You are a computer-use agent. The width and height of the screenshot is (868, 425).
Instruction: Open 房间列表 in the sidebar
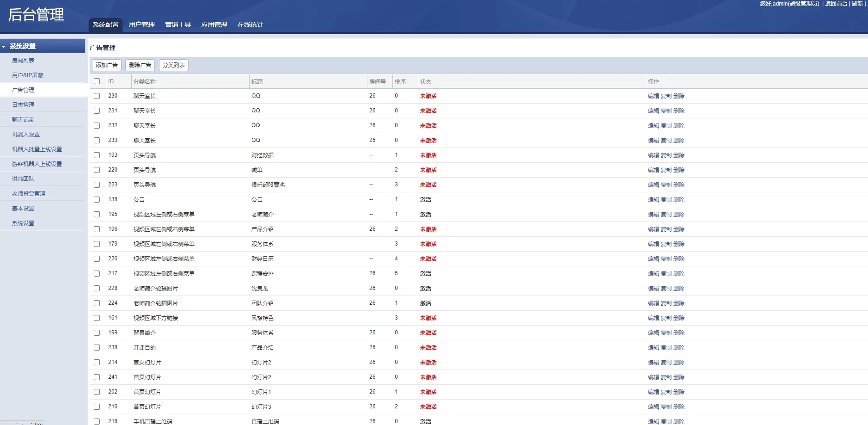(23, 61)
